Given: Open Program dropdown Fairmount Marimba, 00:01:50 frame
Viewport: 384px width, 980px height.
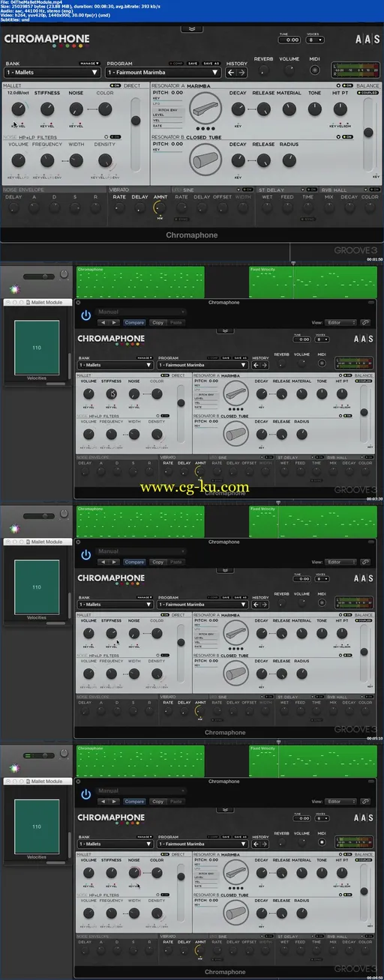Looking at the screenshot, I should coord(163,73).
